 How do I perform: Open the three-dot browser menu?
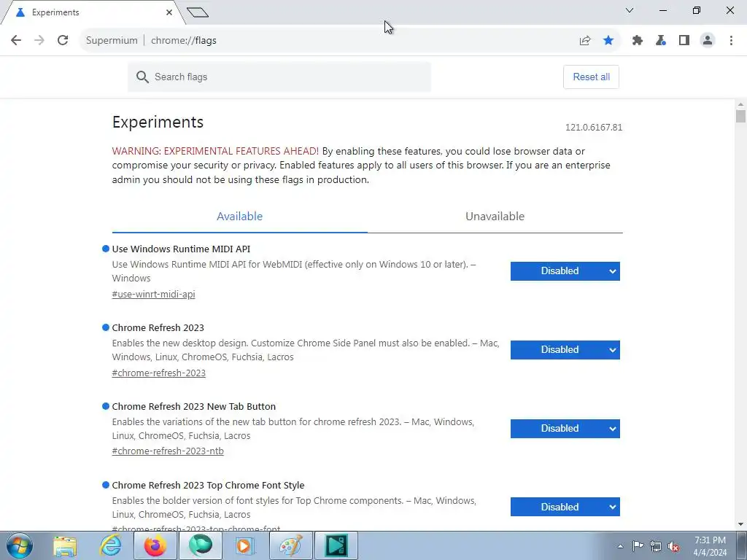coord(731,41)
